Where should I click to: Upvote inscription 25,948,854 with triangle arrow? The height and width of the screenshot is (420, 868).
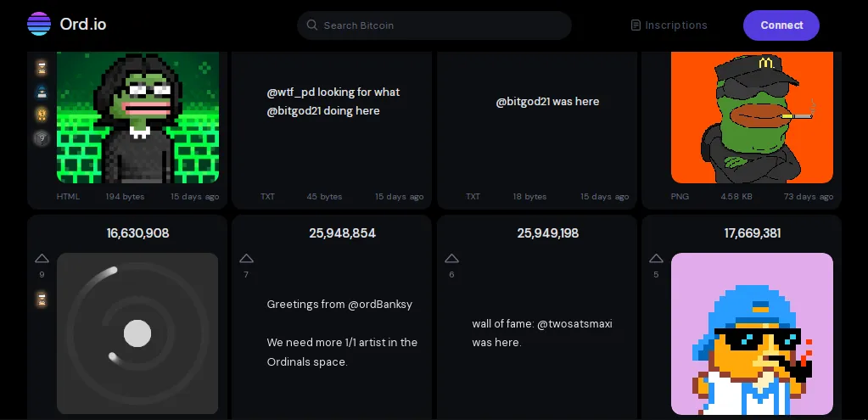click(246, 259)
